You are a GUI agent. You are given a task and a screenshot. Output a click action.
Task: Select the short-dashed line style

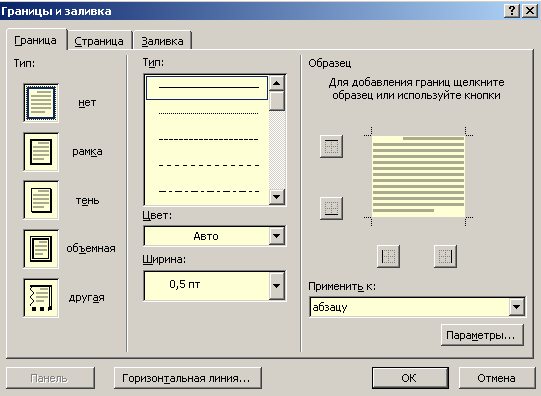(x=208, y=140)
